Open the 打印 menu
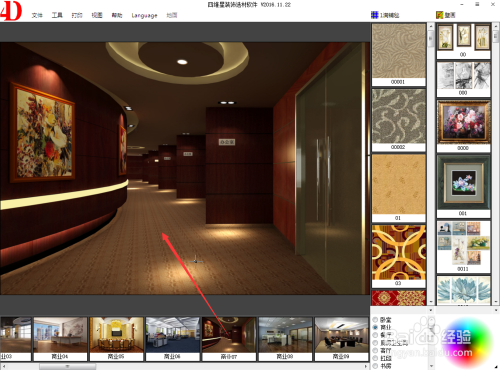This screenshot has height=370, width=500. tap(77, 15)
